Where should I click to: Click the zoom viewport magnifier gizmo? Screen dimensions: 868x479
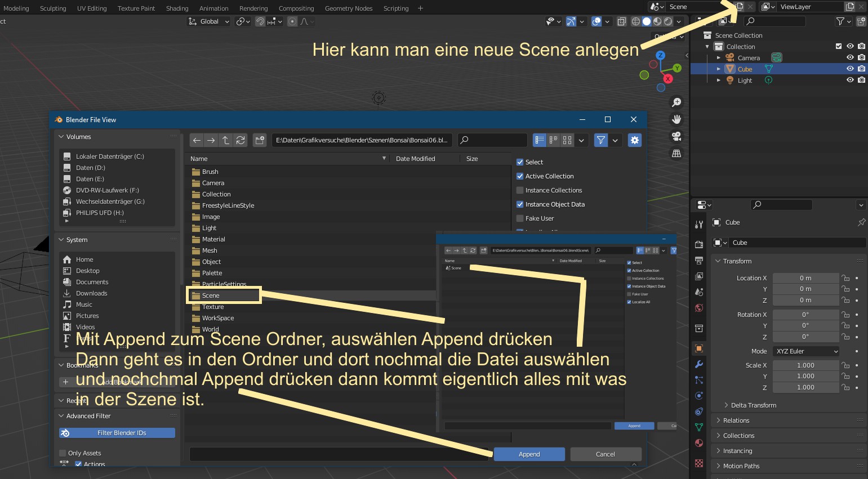(x=676, y=102)
